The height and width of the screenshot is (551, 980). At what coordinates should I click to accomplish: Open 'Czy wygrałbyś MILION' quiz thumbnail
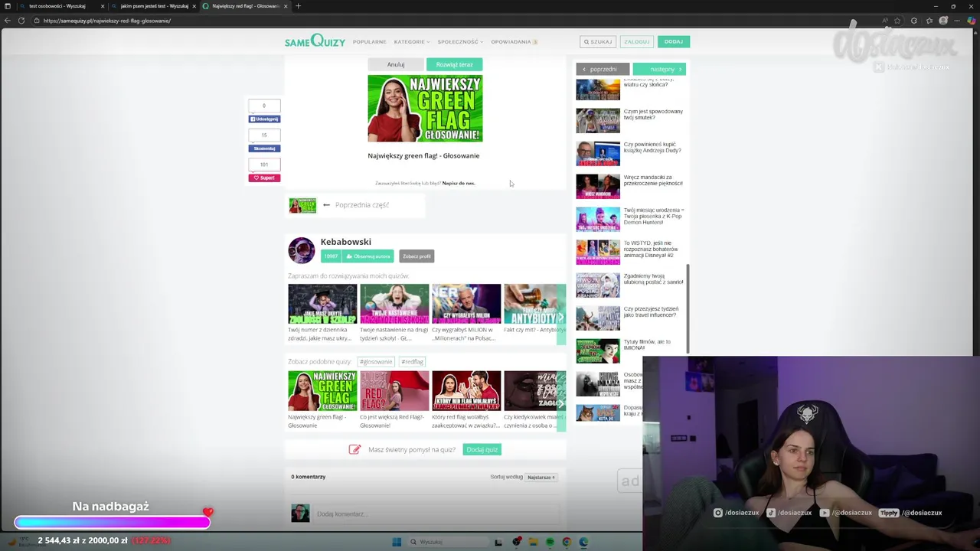coord(466,304)
